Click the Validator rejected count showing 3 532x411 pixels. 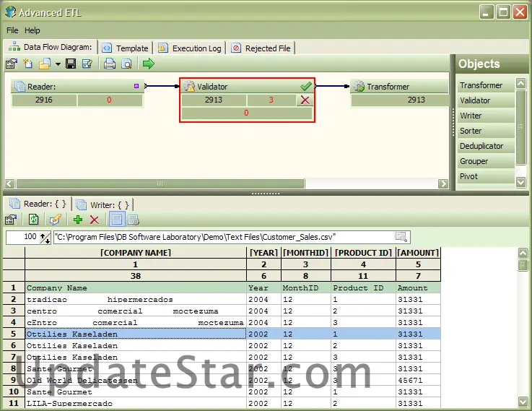(271, 100)
